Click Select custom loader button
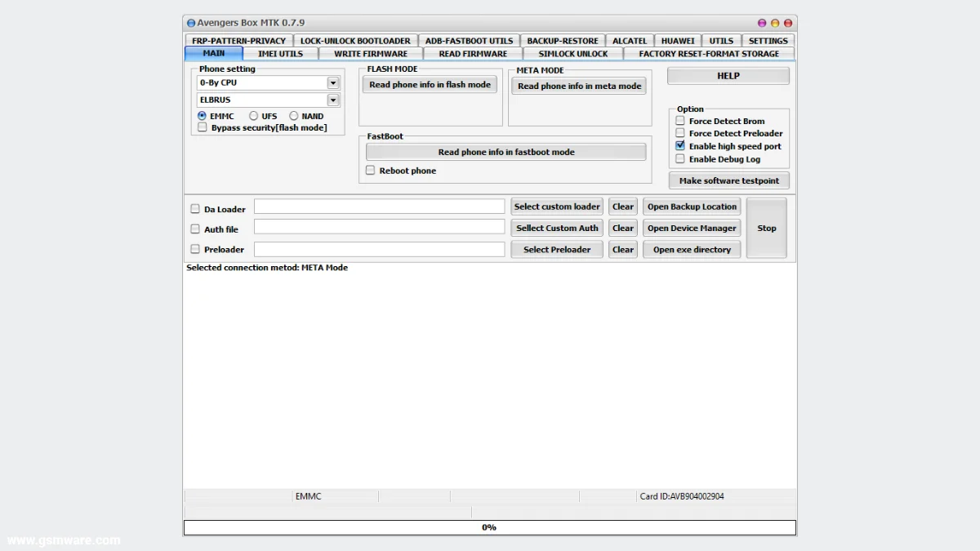Image resolution: width=980 pixels, height=551 pixels. 557,207
